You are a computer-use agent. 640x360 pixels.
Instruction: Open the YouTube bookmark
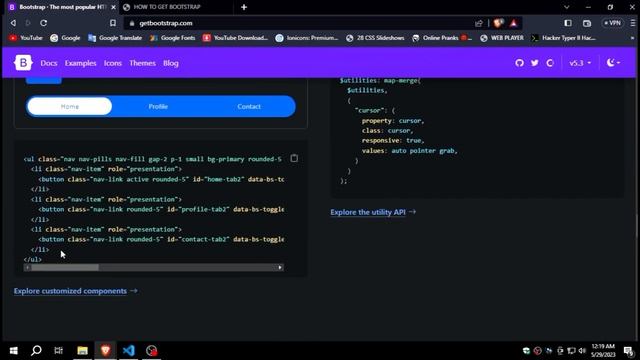(26, 38)
